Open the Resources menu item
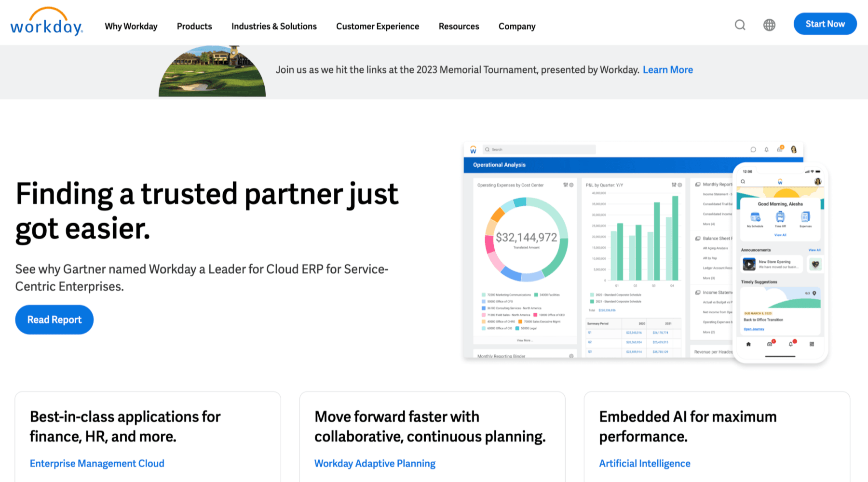Viewport: 868px width, 482px height. 459,27
